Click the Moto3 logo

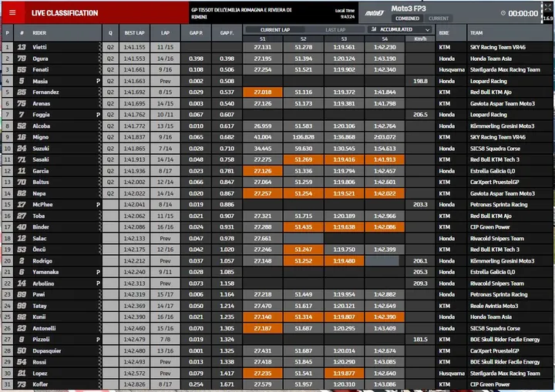[375, 13]
